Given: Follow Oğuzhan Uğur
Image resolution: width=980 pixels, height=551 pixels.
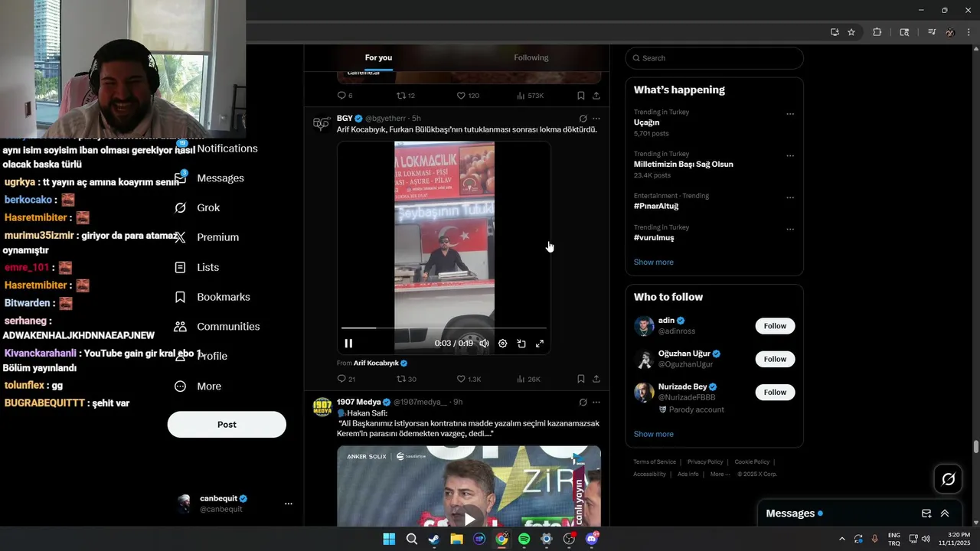Looking at the screenshot, I should (775, 359).
